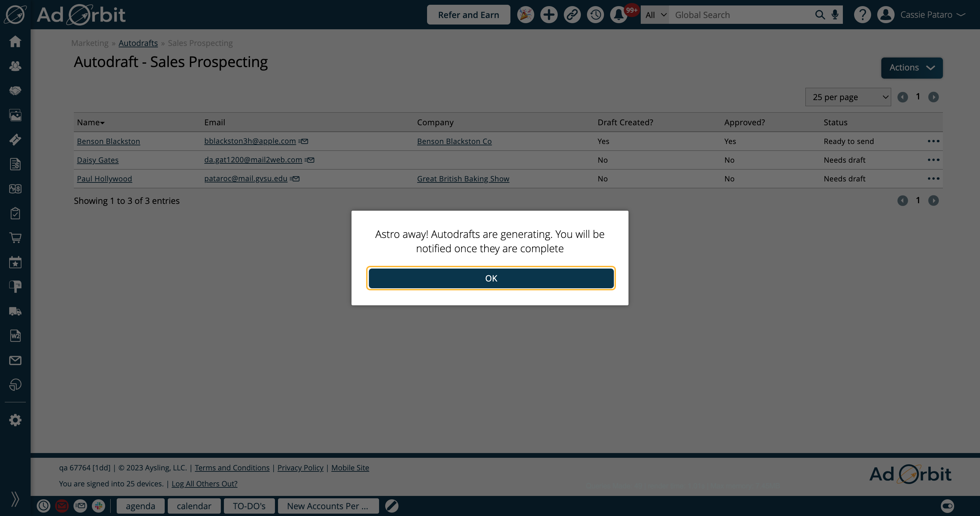Open the 25 per page dropdown
Image resolution: width=980 pixels, height=516 pixels.
(x=848, y=97)
